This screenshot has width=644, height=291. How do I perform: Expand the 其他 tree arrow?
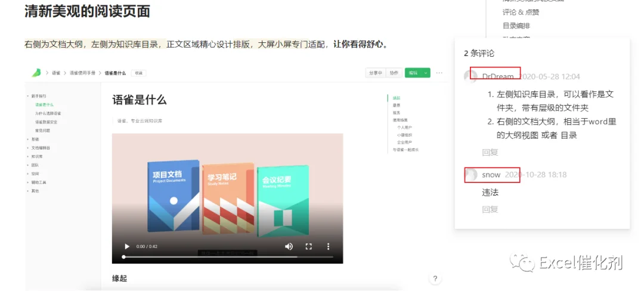pyautogui.click(x=28, y=191)
